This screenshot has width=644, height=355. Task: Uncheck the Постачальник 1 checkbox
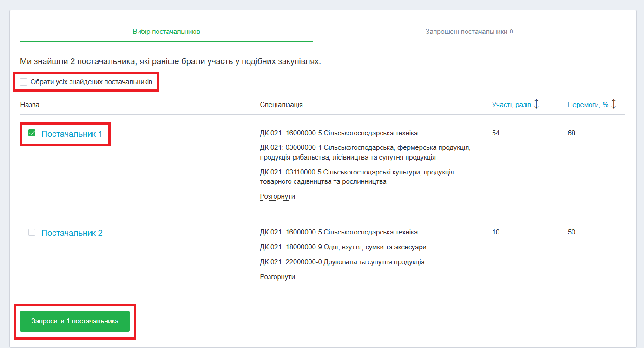coord(32,133)
